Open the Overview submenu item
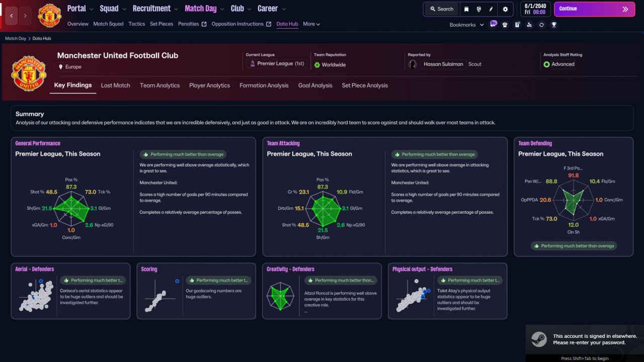 tap(77, 24)
